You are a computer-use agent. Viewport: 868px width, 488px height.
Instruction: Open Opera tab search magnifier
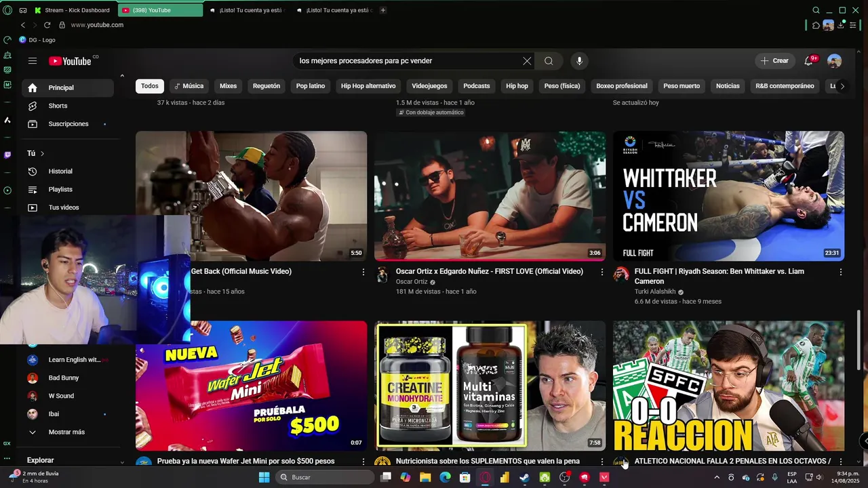point(816,10)
